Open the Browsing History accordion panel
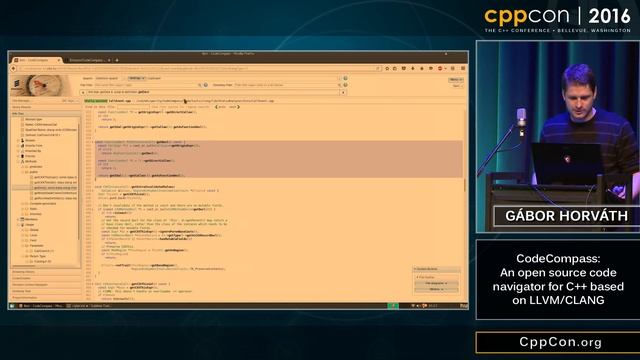Image resolution: width=640 pixels, height=360 pixels. pyautogui.click(x=45, y=272)
